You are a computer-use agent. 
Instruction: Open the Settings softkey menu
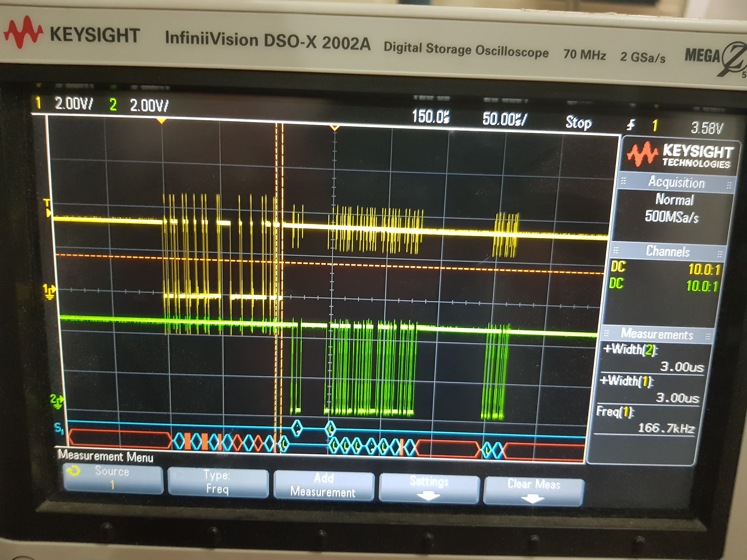429,488
